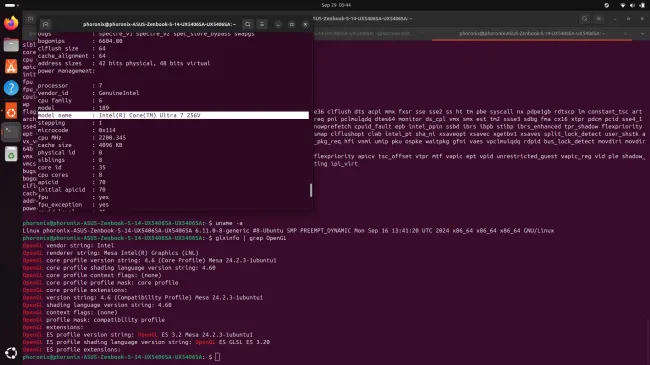Click the Linux kernel version output line

tap(289, 231)
